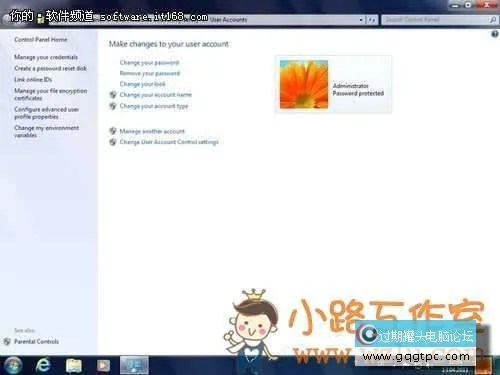Click Change your account type link
500x375 pixels.
tap(154, 106)
